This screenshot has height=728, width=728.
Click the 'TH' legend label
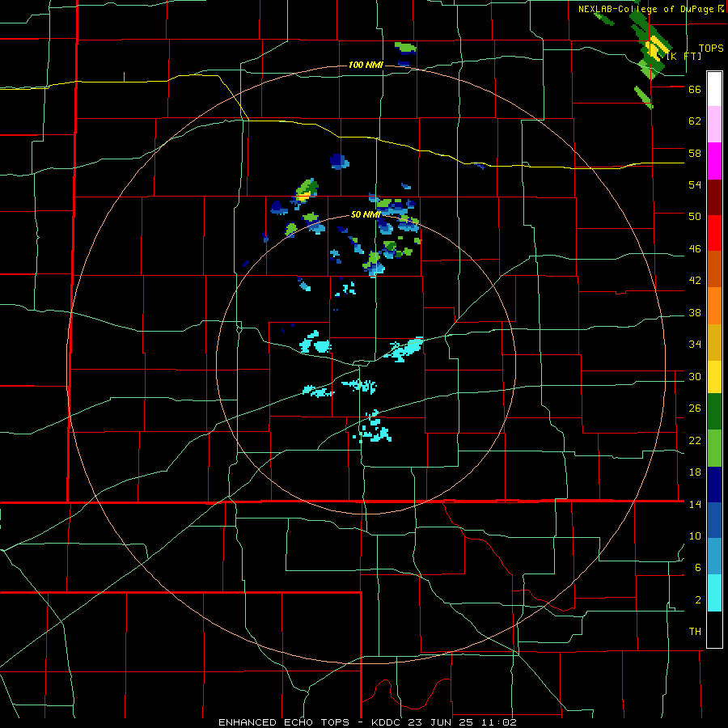click(695, 632)
